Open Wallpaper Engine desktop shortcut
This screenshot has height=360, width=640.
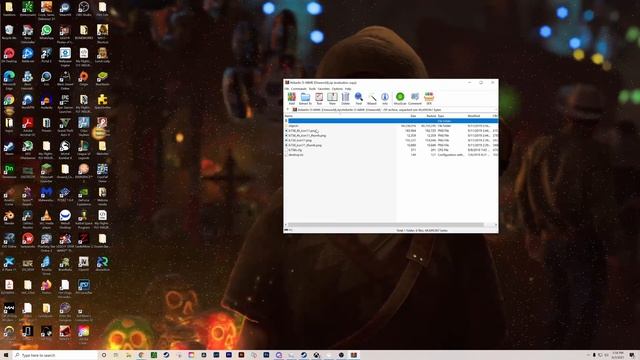(65, 56)
